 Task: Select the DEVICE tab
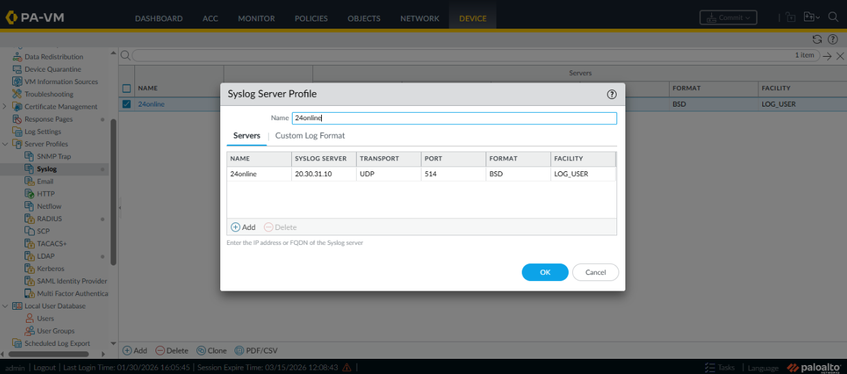click(x=473, y=18)
